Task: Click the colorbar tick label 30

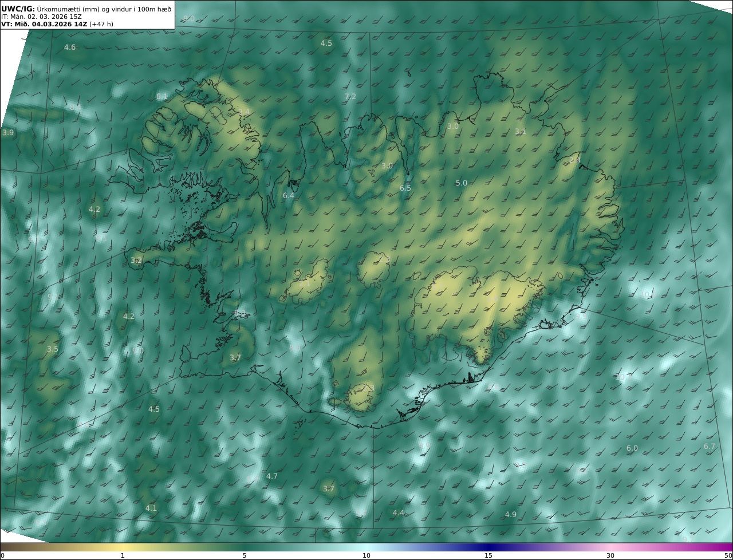Action: (x=610, y=556)
